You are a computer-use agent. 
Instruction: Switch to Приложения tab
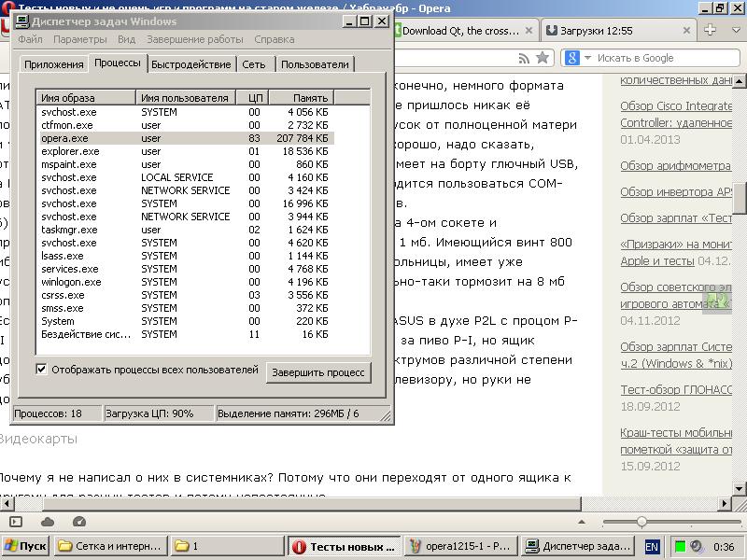(54, 64)
